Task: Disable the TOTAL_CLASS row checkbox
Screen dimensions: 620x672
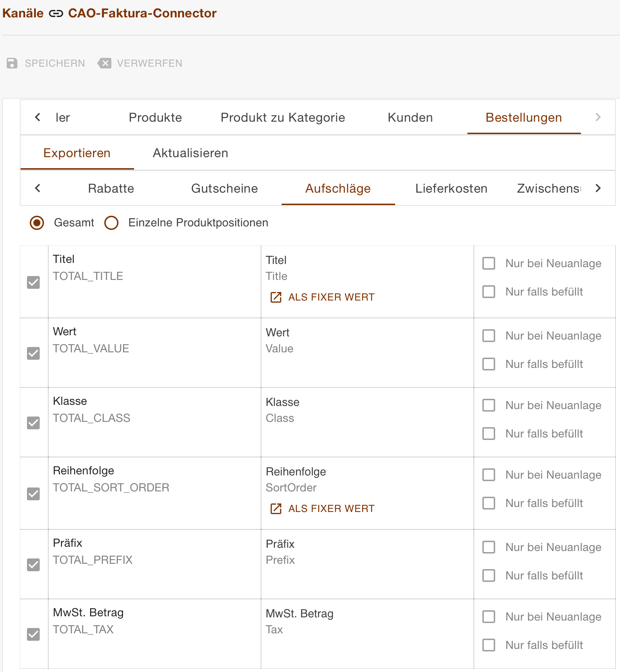Action: click(33, 423)
